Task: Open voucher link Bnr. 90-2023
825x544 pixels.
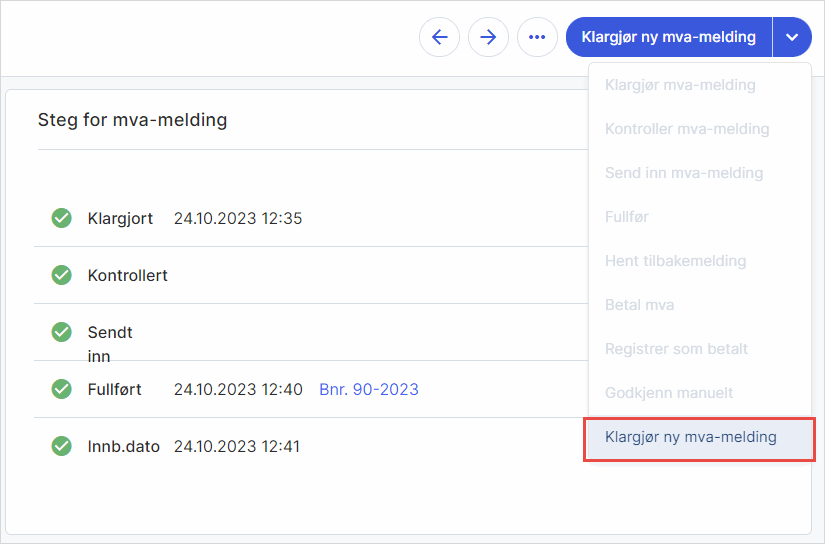Action: point(368,389)
